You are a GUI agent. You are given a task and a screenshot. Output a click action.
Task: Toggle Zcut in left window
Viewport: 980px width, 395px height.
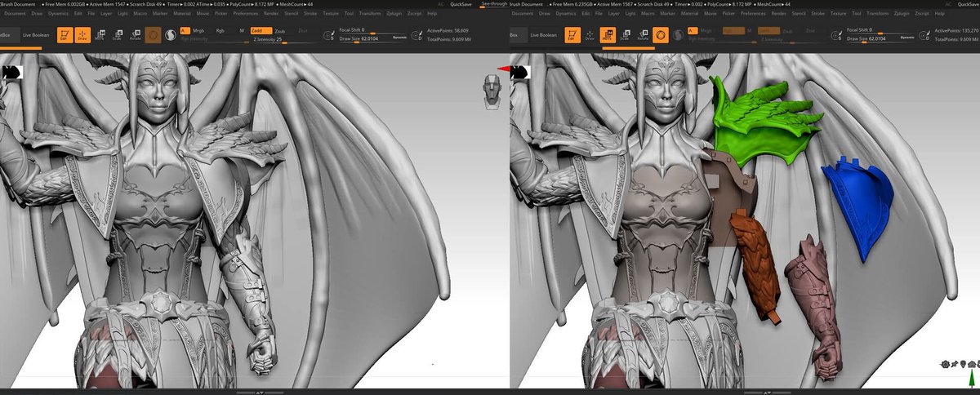303,30
